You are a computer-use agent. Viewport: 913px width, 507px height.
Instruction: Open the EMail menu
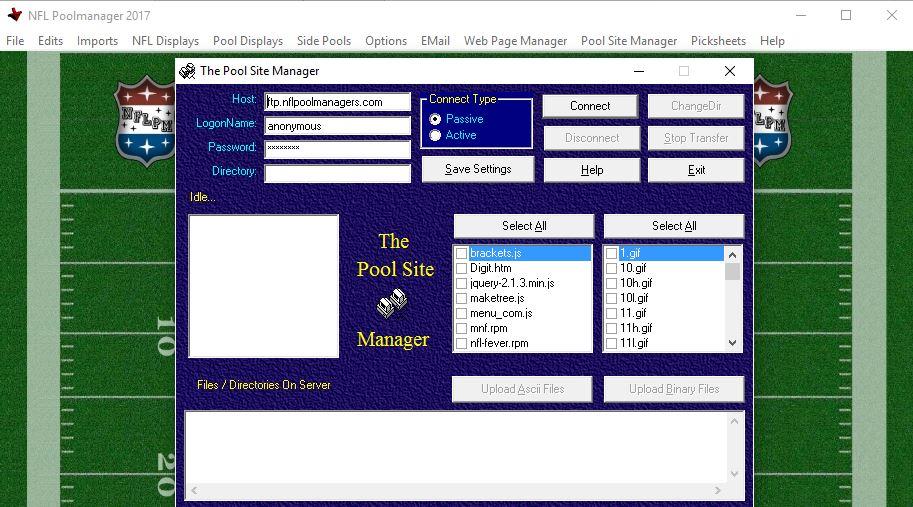point(436,41)
